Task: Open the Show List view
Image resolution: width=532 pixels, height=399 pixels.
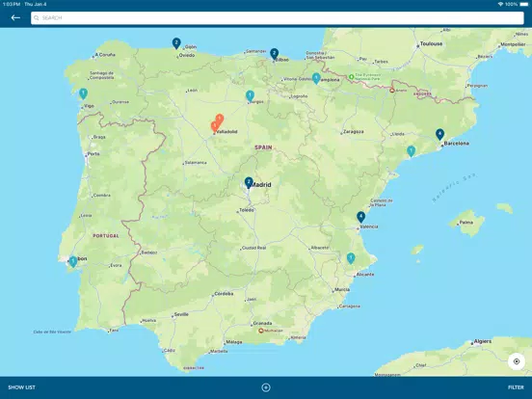Action: [x=22, y=387]
